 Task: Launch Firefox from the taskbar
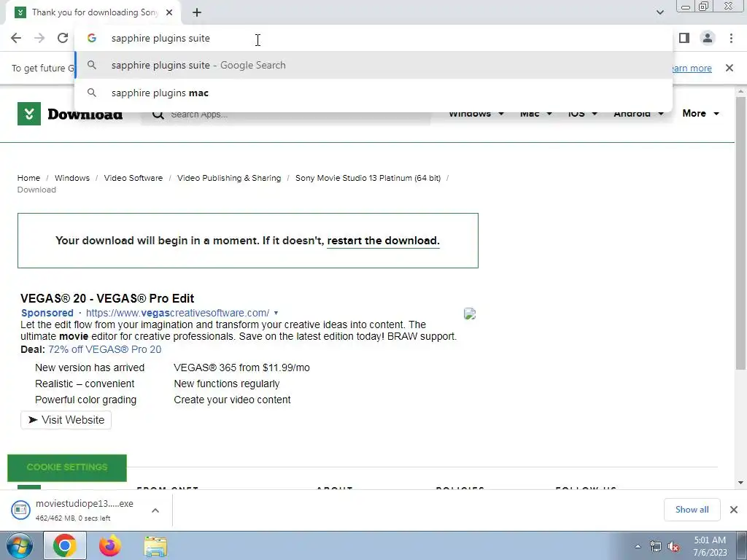(109, 545)
